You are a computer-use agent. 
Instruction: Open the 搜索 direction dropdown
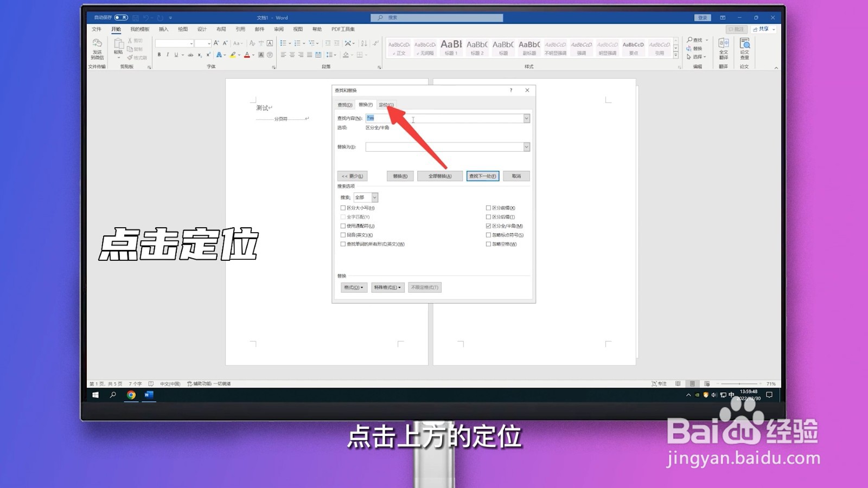point(373,197)
